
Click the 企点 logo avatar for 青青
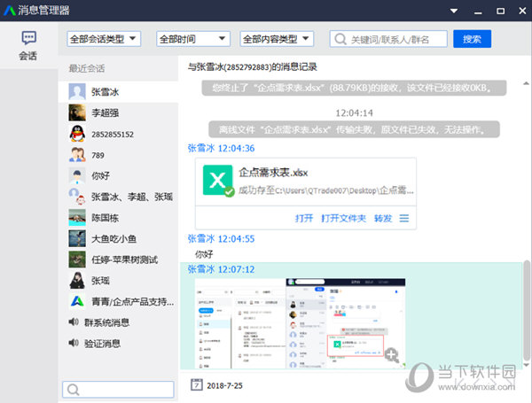coord(77,301)
